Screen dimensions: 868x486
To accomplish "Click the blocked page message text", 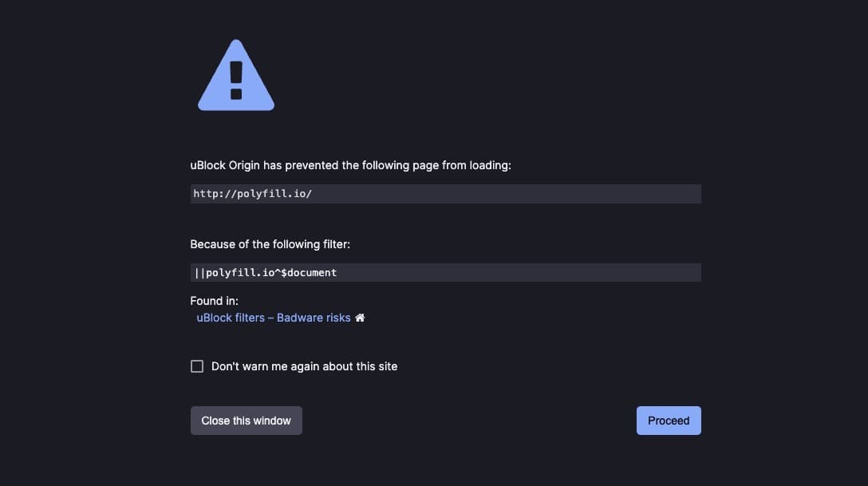I will 351,165.
